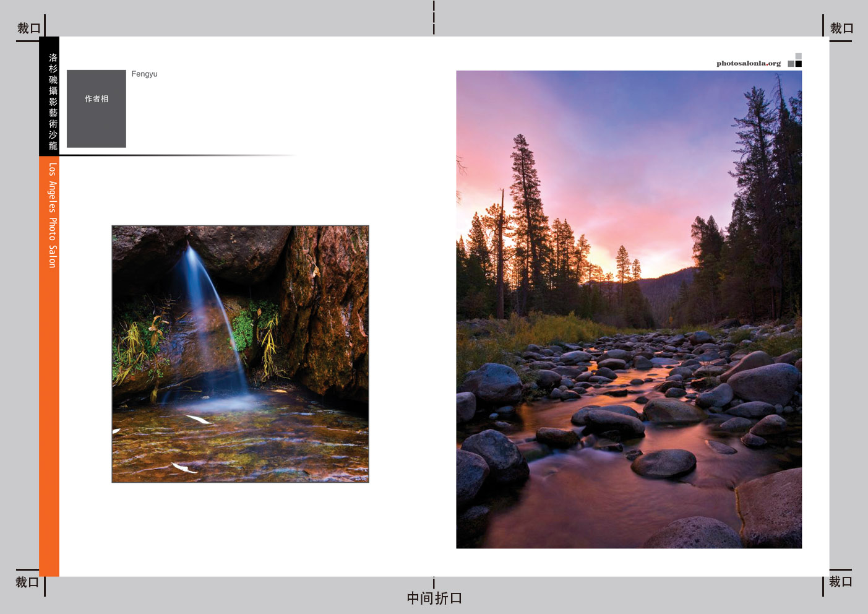
Task: Select the 中间折口 fold label
Action: (x=434, y=599)
